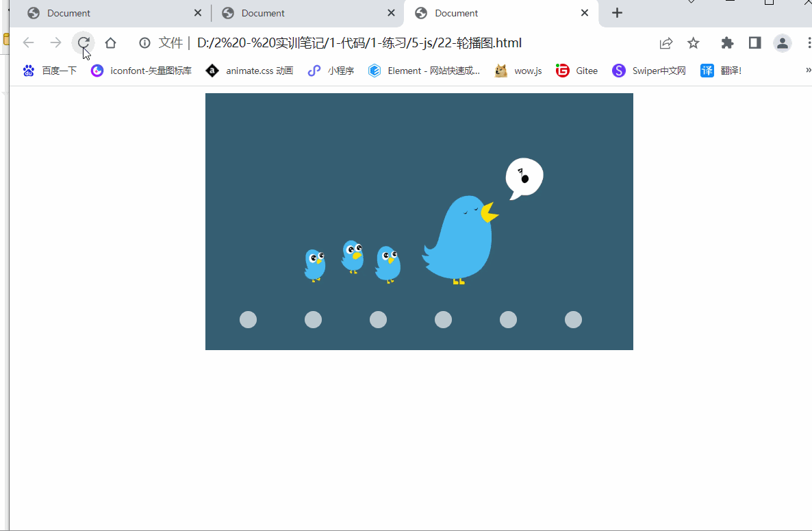Viewport: 812px width, 531px height.
Task: Reload the page with the refresh icon
Action: pos(84,43)
